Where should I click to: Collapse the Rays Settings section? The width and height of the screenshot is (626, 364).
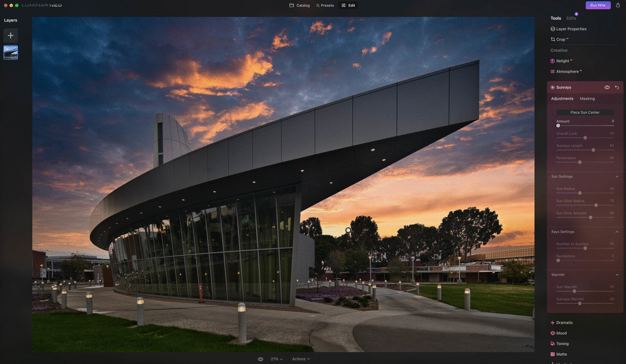(617, 232)
